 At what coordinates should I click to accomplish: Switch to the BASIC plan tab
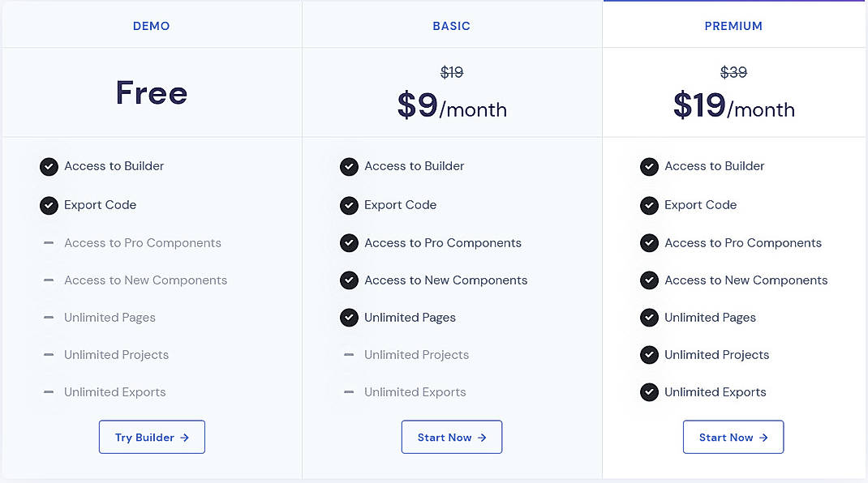[x=451, y=25]
